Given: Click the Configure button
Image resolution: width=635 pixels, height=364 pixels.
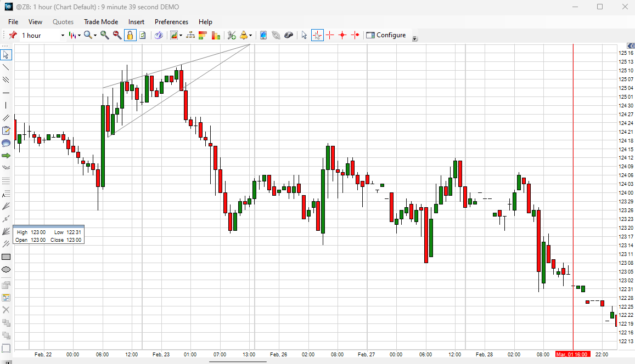Looking at the screenshot, I should pyautogui.click(x=386, y=35).
